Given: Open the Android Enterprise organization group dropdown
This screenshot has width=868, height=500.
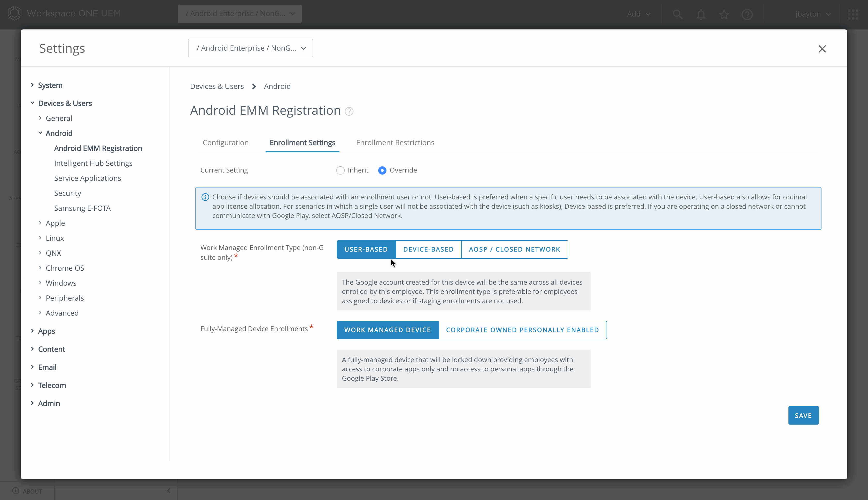Looking at the screenshot, I should (250, 48).
